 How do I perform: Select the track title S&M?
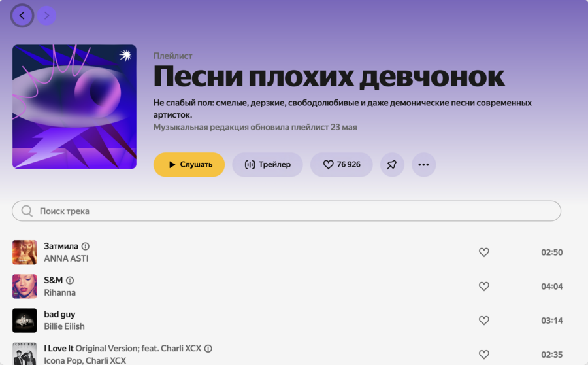pyautogui.click(x=54, y=281)
